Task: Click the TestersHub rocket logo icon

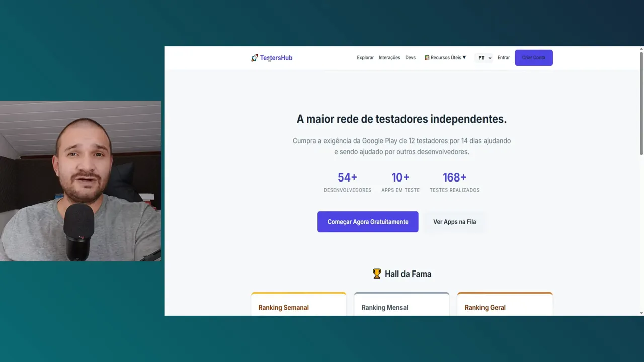Action: point(255,58)
